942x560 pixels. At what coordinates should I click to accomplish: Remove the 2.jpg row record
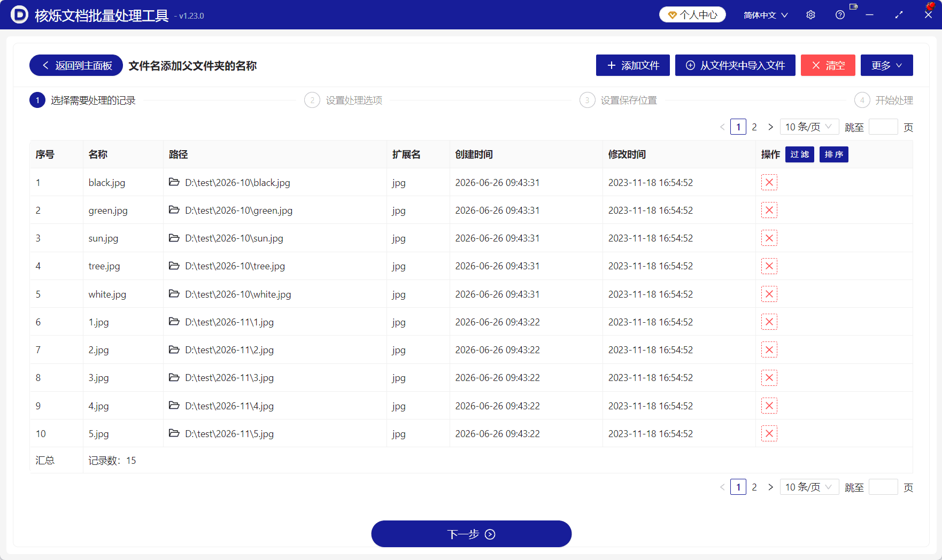[769, 349]
